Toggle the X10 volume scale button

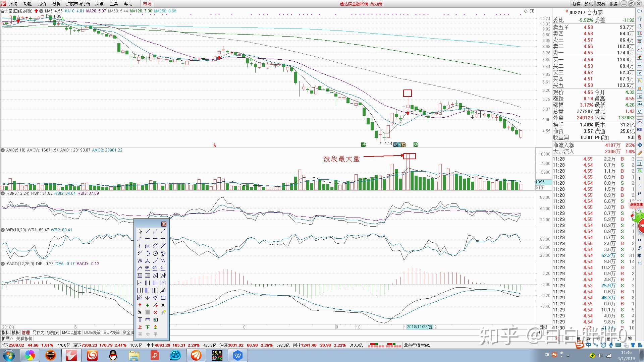point(539,188)
